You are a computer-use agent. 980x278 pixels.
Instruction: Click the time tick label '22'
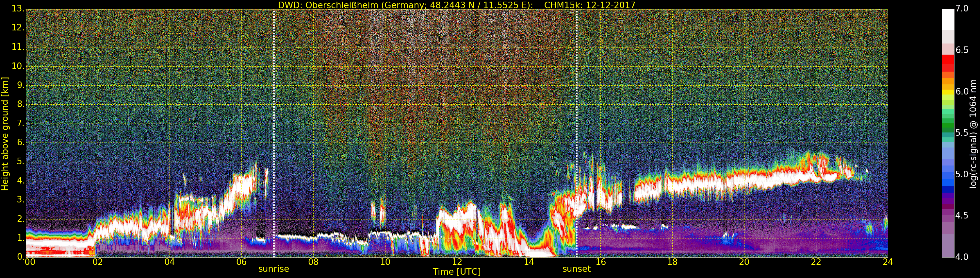[816, 262]
